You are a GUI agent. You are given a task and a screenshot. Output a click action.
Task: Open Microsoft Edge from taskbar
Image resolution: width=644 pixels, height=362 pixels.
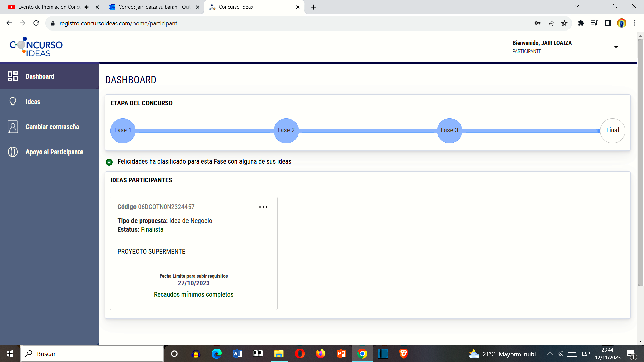(216, 354)
